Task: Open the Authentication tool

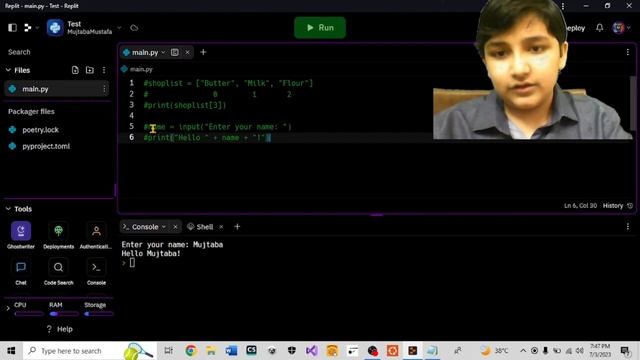Action: 96,235
